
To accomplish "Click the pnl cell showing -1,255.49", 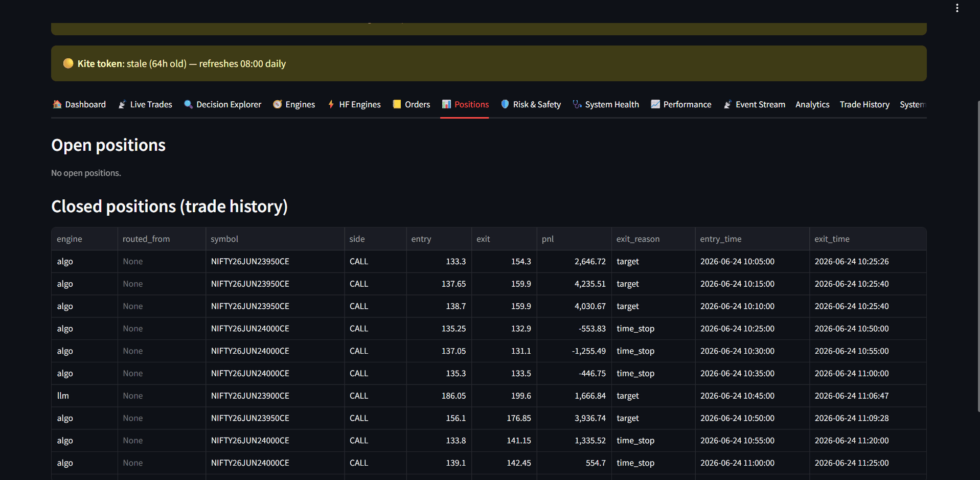I will pyautogui.click(x=574, y=351).
